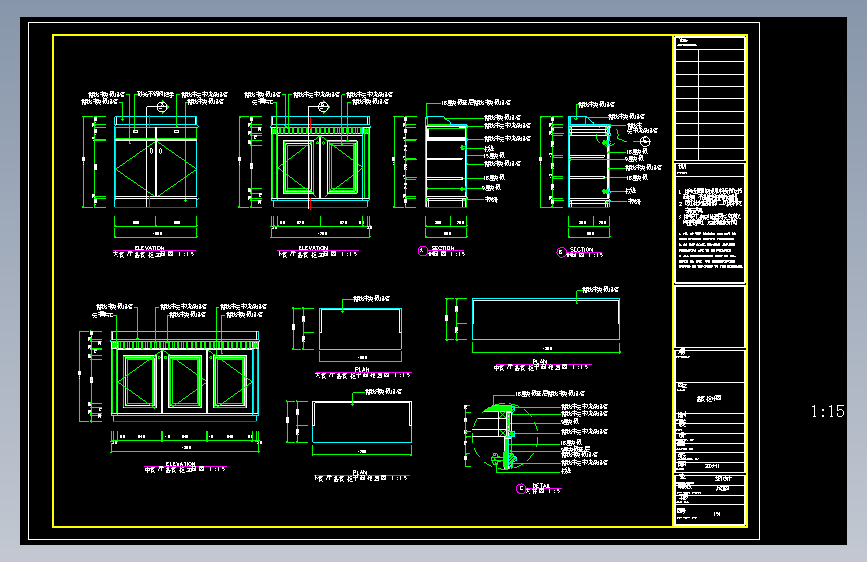The height and width of the screenshot is (562, 867).
Task: Click the notes text block in the title strip
Action: 710,228
